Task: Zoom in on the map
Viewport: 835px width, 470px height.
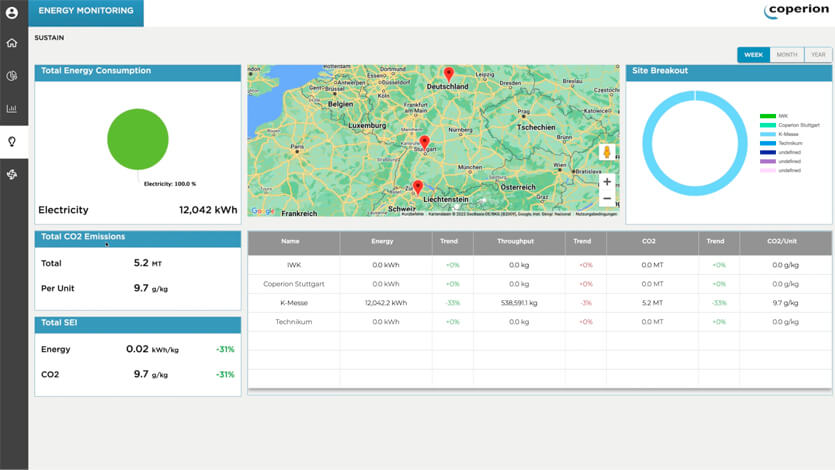Action: (x=606, y=182)
